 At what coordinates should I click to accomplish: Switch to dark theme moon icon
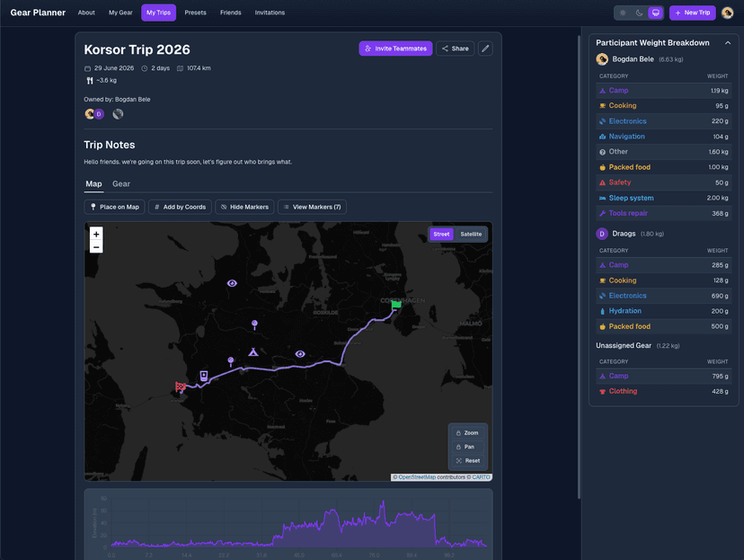[639, 13]
